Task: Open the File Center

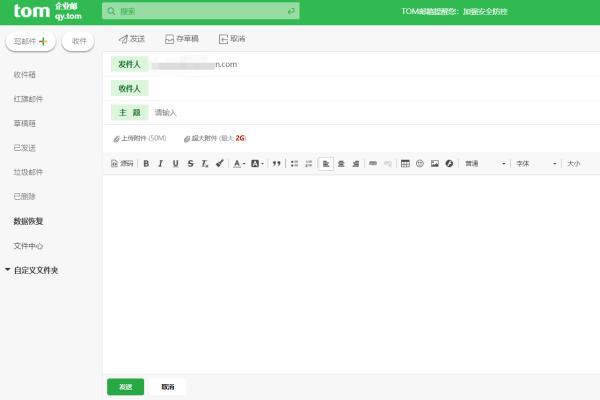Action: coord(28,246)
